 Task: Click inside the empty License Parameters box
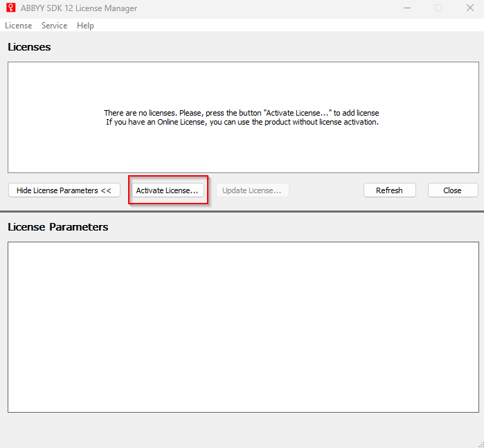tap(242, 325)
